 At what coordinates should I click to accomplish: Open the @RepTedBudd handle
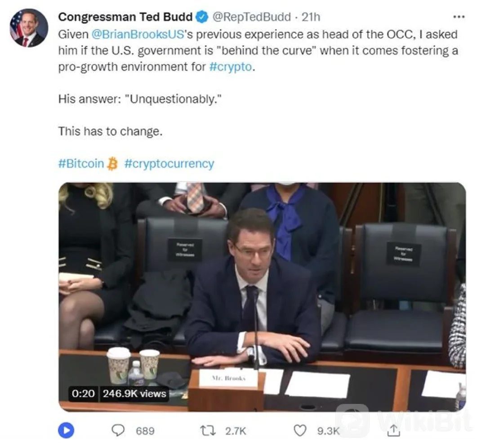tap(252, 17)
